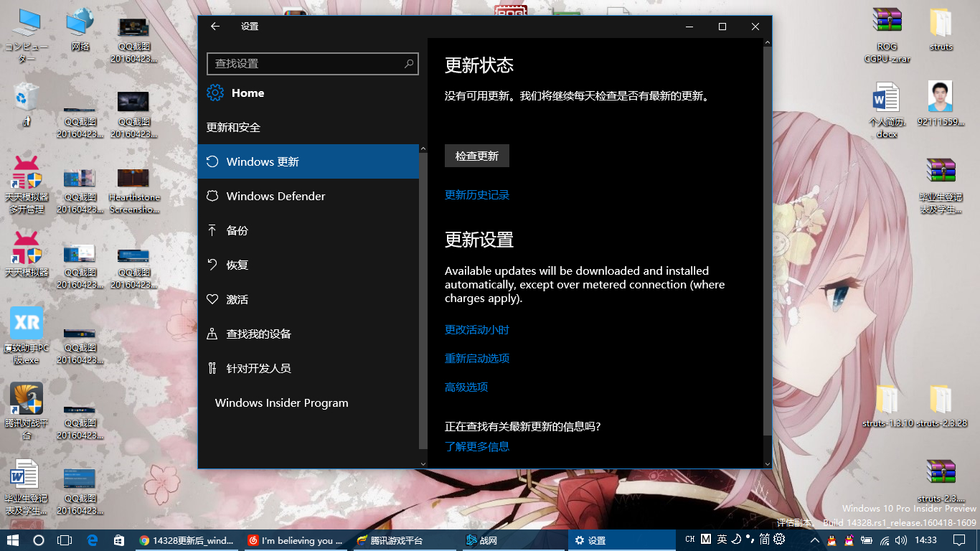Select the 毕业生登记表 RAR archive icon
This screenshot has height=551, width=980.
tap(941, 186)
